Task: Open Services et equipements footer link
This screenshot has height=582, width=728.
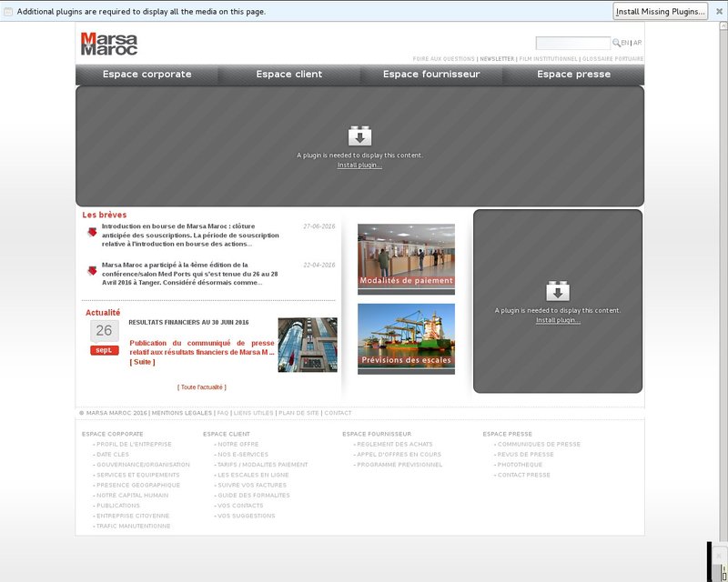Action: 138,475
